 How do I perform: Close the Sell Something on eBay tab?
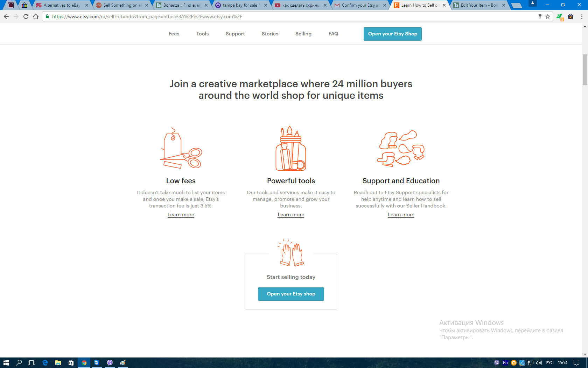click(147, 5)
